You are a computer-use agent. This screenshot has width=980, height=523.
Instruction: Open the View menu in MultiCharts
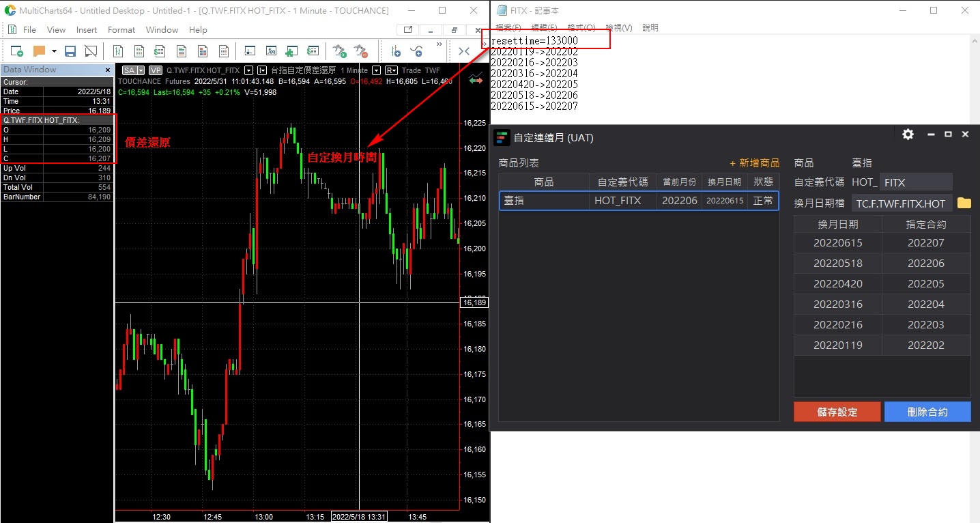pos(56,30)
